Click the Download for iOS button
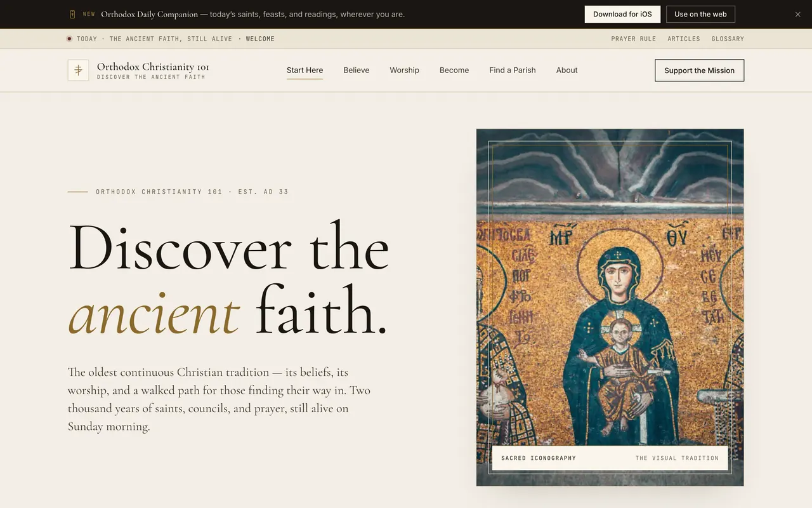 (622, 15)
